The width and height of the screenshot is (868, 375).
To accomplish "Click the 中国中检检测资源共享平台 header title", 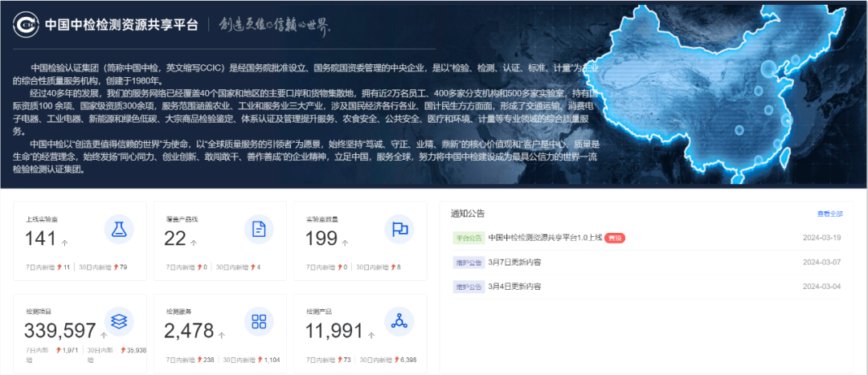I will (x=121, y=25).
